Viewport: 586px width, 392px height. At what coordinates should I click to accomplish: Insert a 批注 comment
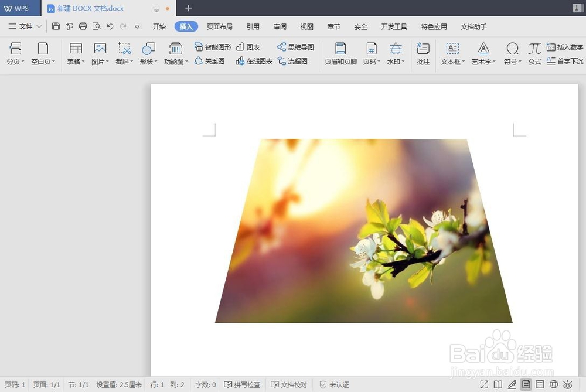click(423, 53)
